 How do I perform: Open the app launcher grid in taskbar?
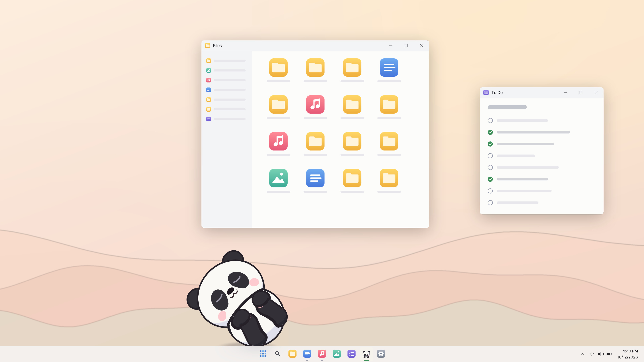(263, 354)
